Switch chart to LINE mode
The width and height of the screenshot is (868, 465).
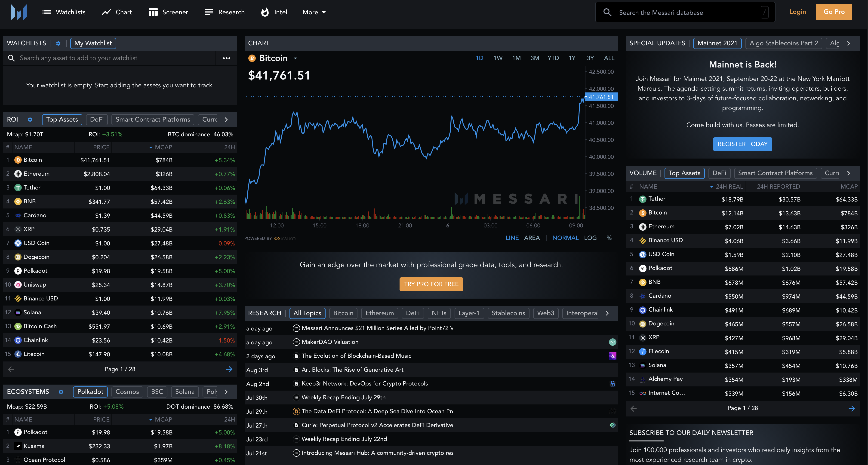pyautogui.click(x=512, y=238)
